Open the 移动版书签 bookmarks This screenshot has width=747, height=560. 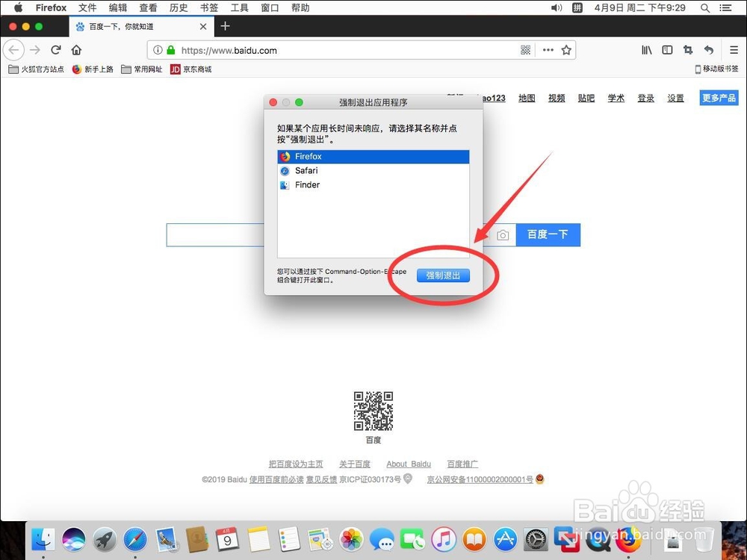point(716,69)
